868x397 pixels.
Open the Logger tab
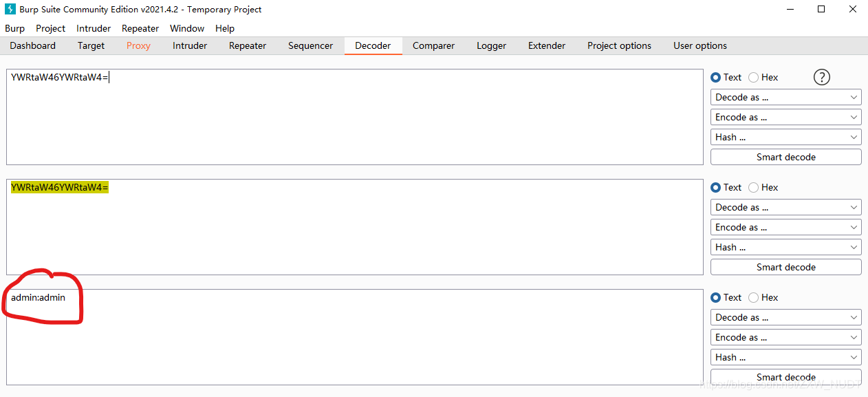tap(490, 45)
